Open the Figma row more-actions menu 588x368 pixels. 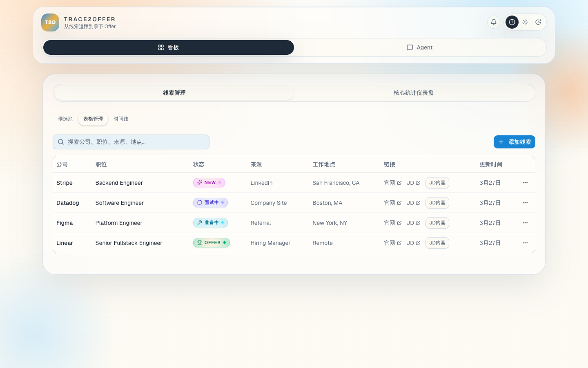click(525, 223)
